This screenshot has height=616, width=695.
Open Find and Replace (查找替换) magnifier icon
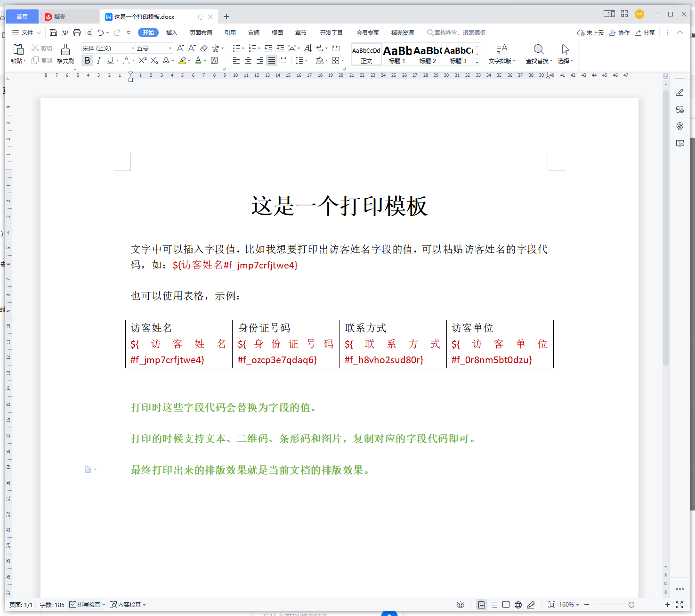pos(539,50)
